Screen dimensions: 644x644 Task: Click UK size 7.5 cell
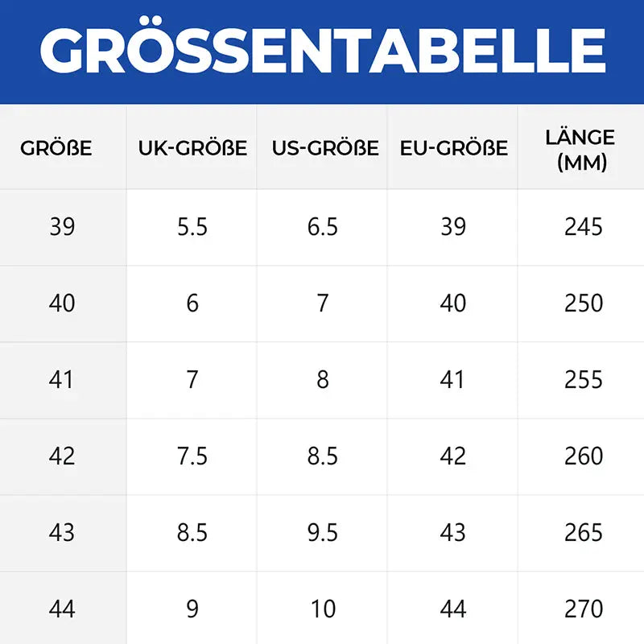click(192, 456)
